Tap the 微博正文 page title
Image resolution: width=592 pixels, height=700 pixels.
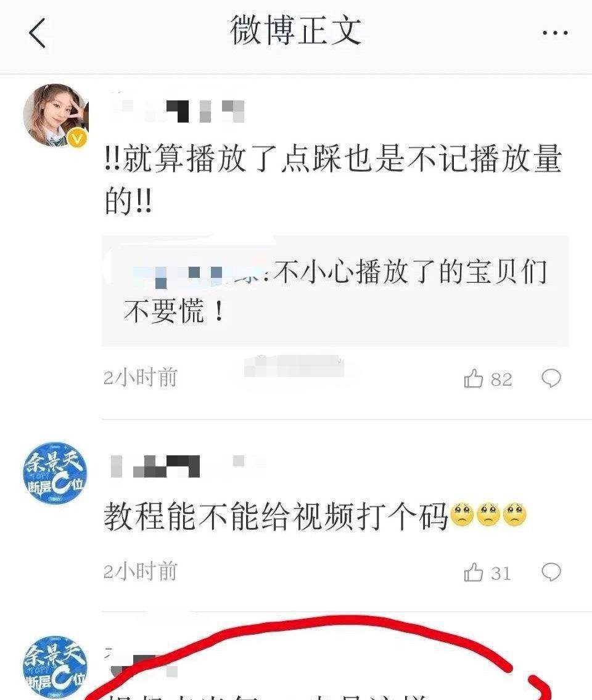pyautogui.click(x=296, y=30)
